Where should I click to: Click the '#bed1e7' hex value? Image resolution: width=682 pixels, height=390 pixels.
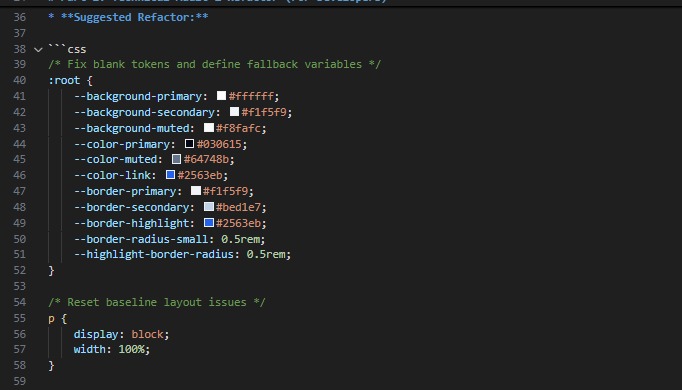(239, 207)
